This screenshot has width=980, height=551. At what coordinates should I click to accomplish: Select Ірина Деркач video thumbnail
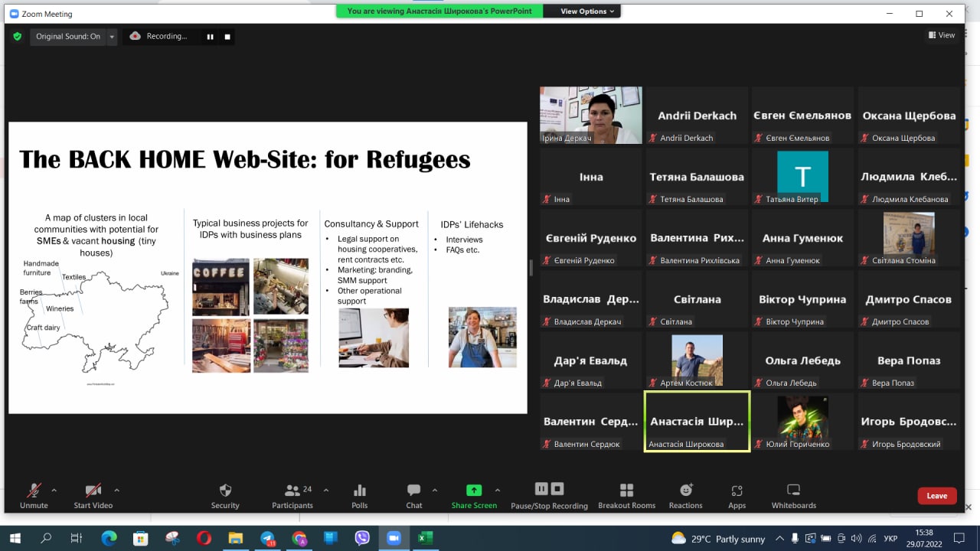pyautogui.click(x=590, y=115)
